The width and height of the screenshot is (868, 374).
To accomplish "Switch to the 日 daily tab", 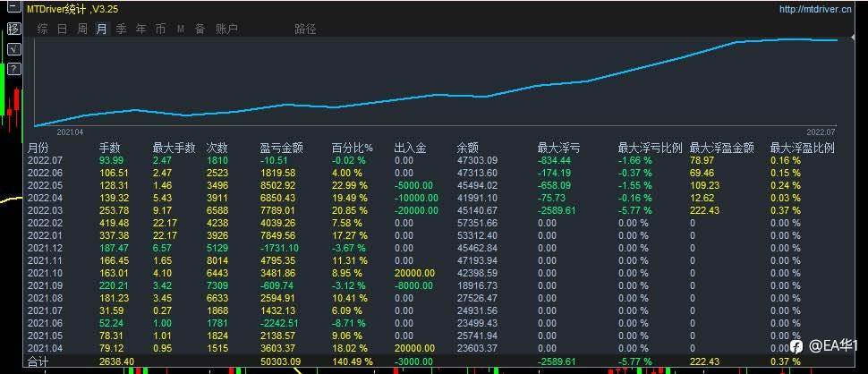I will click(x=62, y=30).
